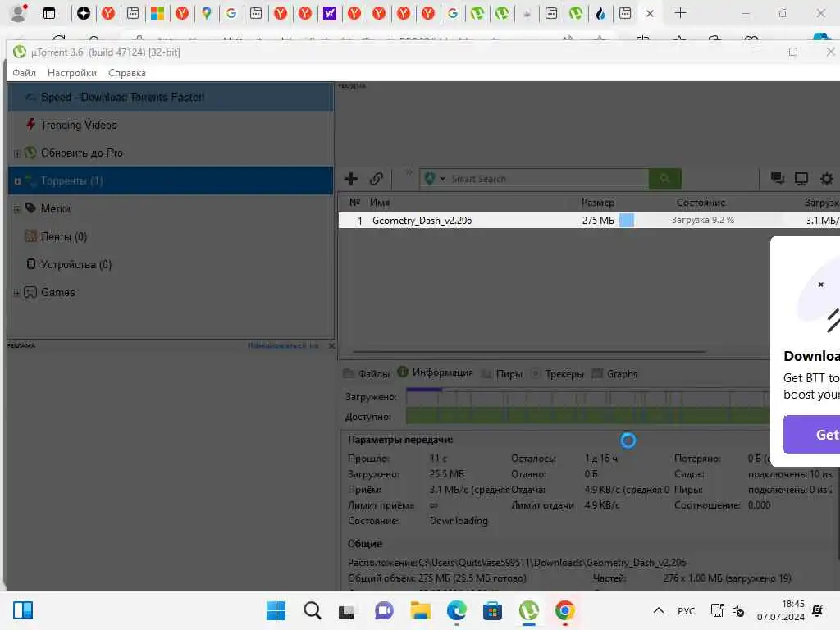Click the Загрузка 9.2 % progress bar
The height and width of the screenshot is (630, 840).
click(x=702, y=220)
